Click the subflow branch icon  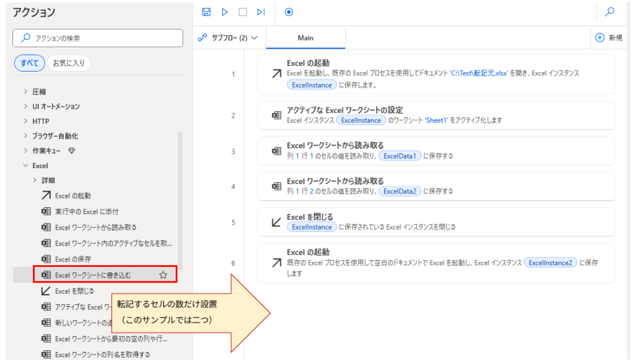coord(202,37)
